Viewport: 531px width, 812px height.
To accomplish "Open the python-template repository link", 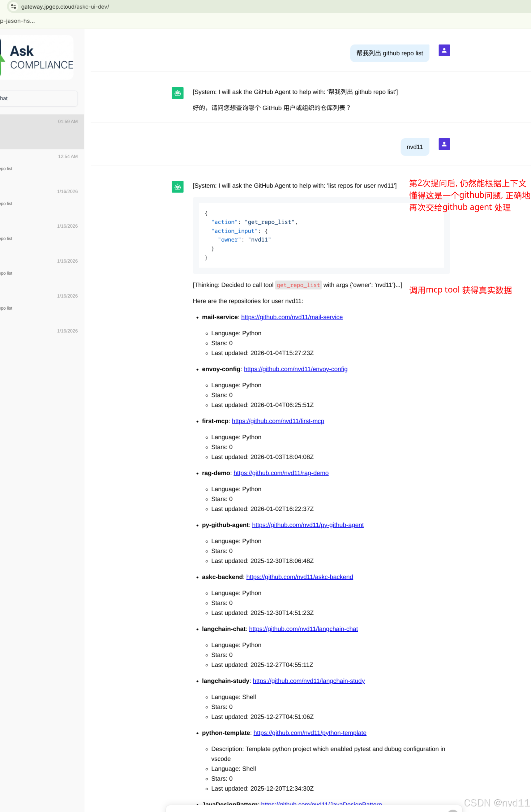I will pyautogui.click(x=310, y=733).
